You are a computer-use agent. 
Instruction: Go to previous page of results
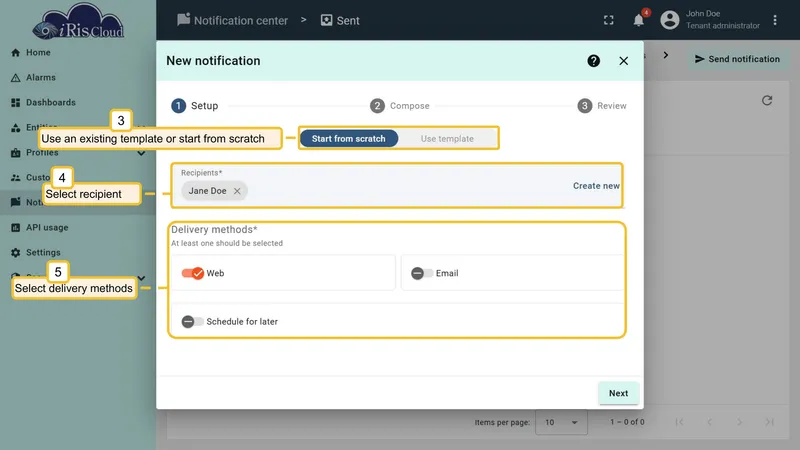(x=710, y=422)
